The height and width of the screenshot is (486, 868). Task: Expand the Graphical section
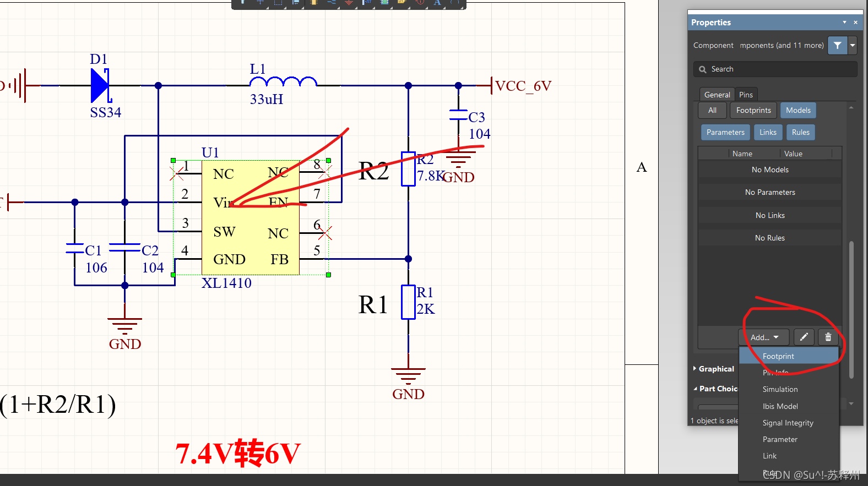(715, 369)
